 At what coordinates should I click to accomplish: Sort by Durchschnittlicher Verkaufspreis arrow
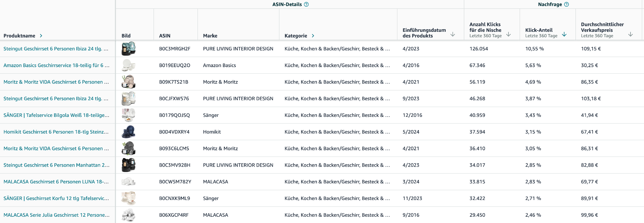[x=630, y=34]
